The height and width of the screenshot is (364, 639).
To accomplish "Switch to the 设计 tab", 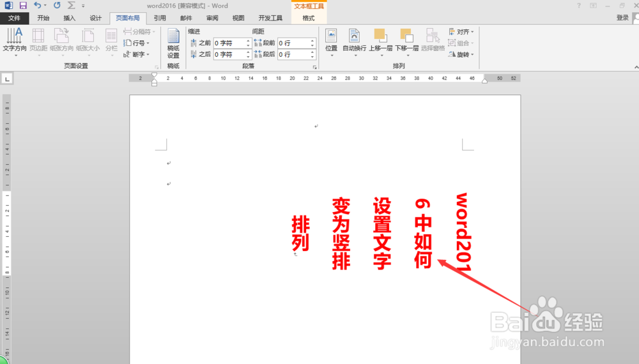I will [96, 18].
